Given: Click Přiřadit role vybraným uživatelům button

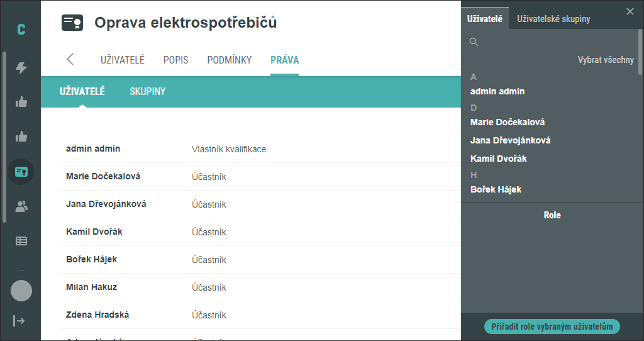Looking at the screenshot, I should coord(552,327).
